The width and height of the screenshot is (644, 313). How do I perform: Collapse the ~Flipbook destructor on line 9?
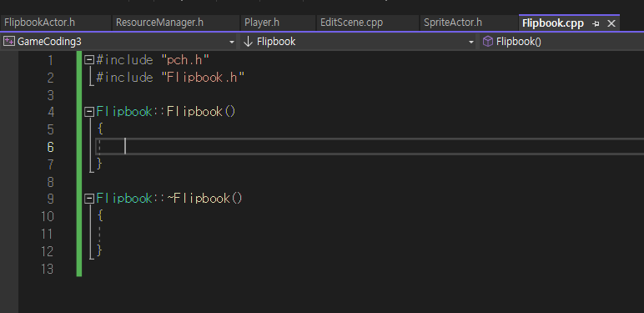89,199
